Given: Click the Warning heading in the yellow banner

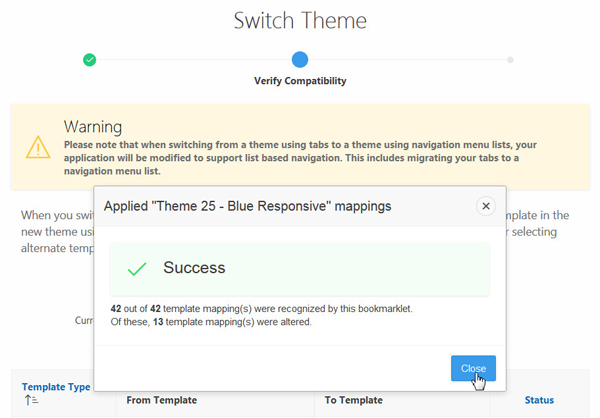Looking at the screenshot, I should pyautogui.click(x=93, y=127).
